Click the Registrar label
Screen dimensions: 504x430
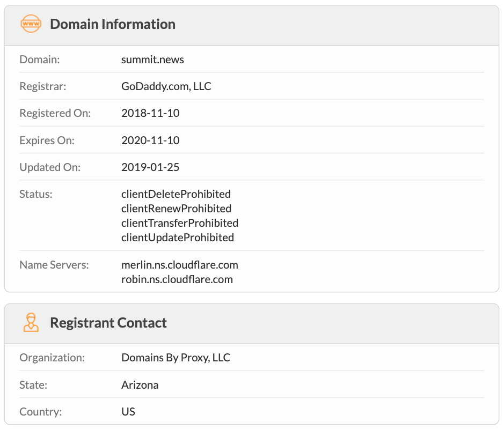[43, 86]
